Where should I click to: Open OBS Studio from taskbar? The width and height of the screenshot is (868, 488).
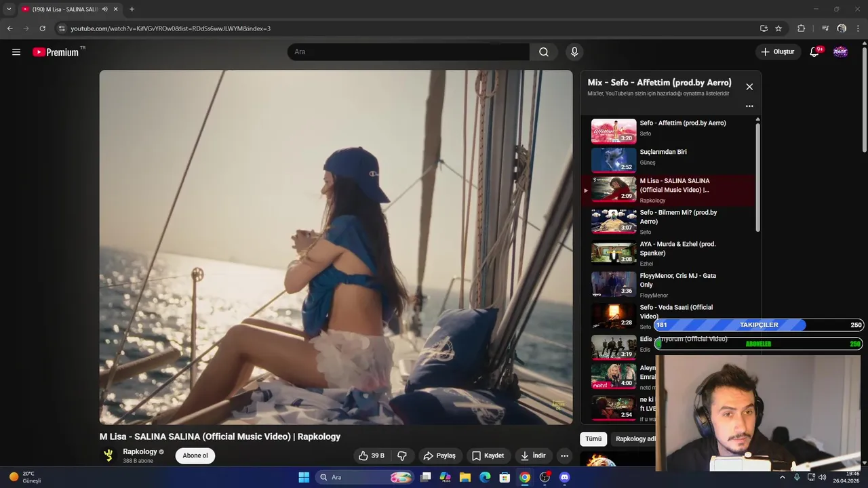(545, 477)
